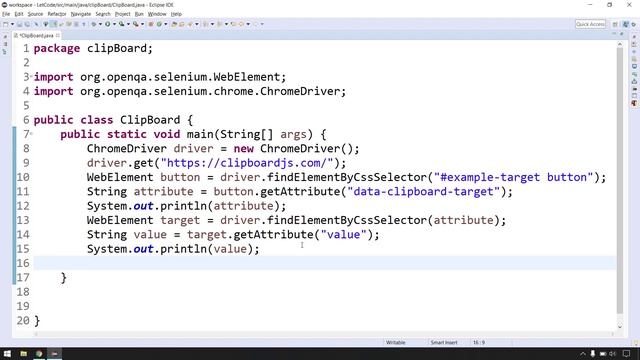Open File Explorer from the taskbar

tap(24, 353)
